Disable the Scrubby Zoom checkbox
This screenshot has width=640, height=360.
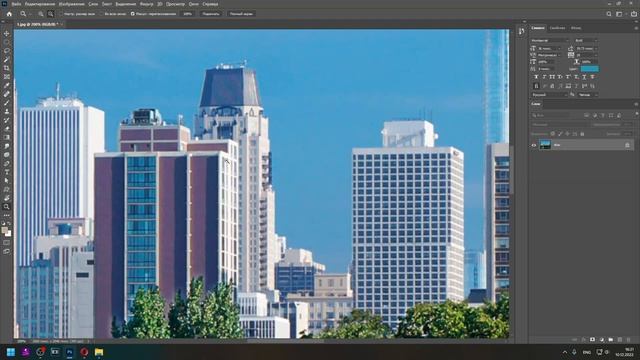(x=133, y=14)
